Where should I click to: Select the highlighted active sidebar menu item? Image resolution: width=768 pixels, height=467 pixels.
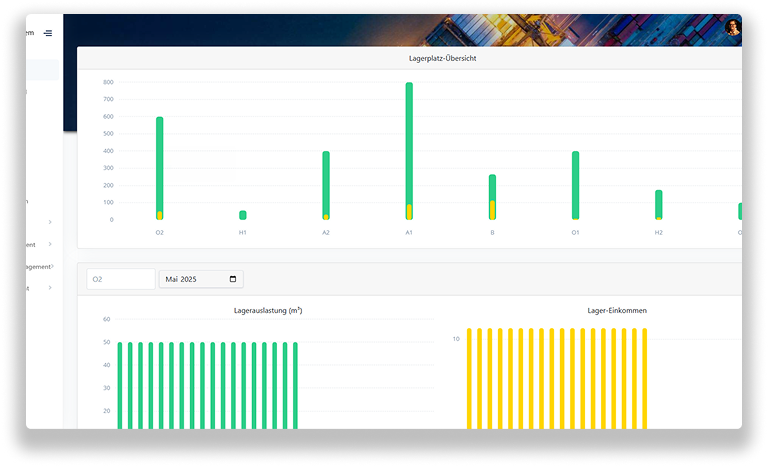pyautogui.click(x=42, y=70)
